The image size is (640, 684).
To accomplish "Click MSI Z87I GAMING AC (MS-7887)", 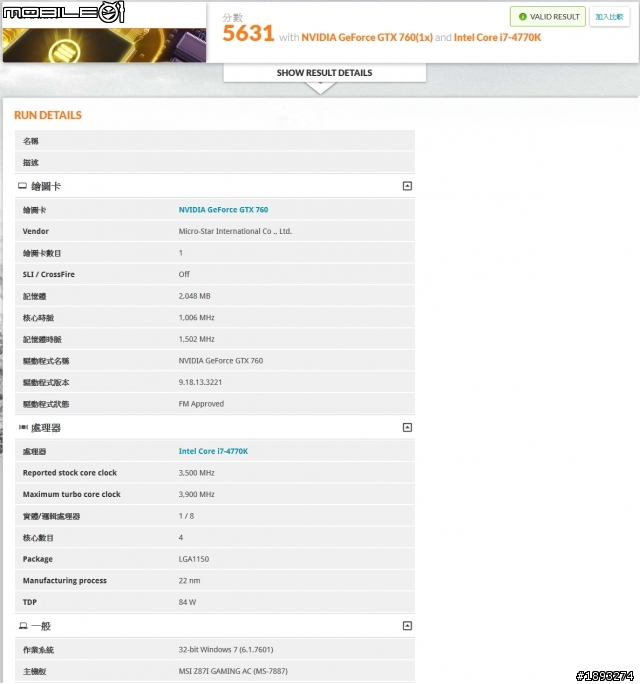I will (233, 671).
